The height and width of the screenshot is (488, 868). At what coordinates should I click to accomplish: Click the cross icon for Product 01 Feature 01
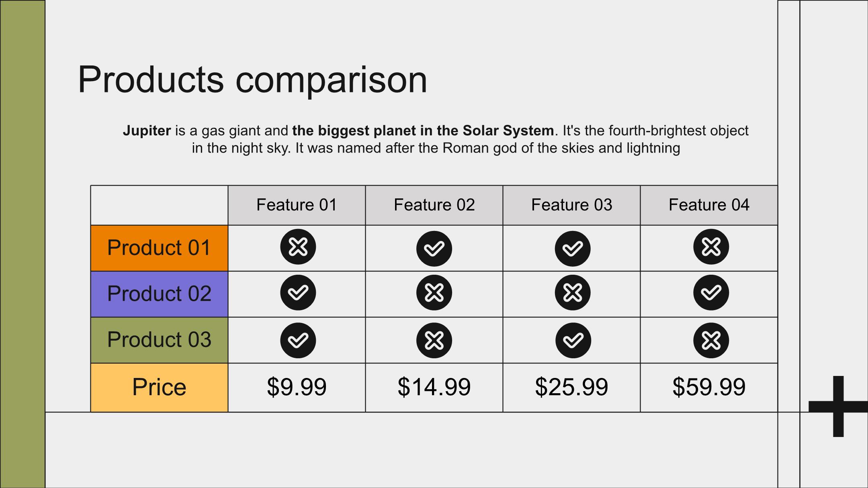(298, 247)
